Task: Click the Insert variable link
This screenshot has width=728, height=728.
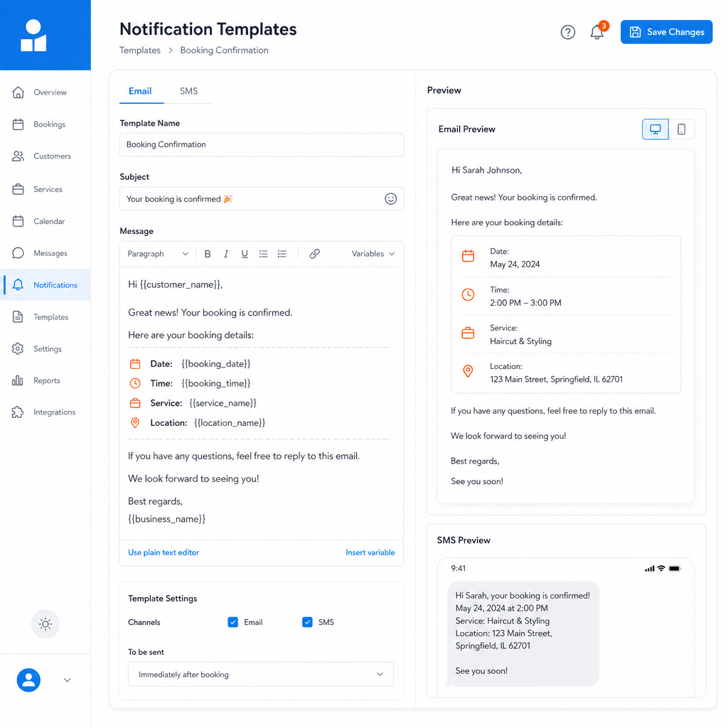Action: tap(370, 552)
